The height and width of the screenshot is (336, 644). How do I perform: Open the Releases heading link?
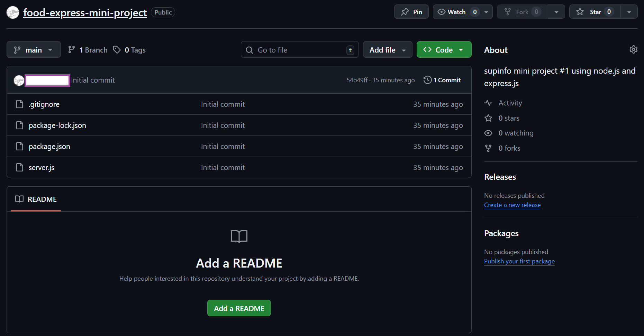click(500, 177)
